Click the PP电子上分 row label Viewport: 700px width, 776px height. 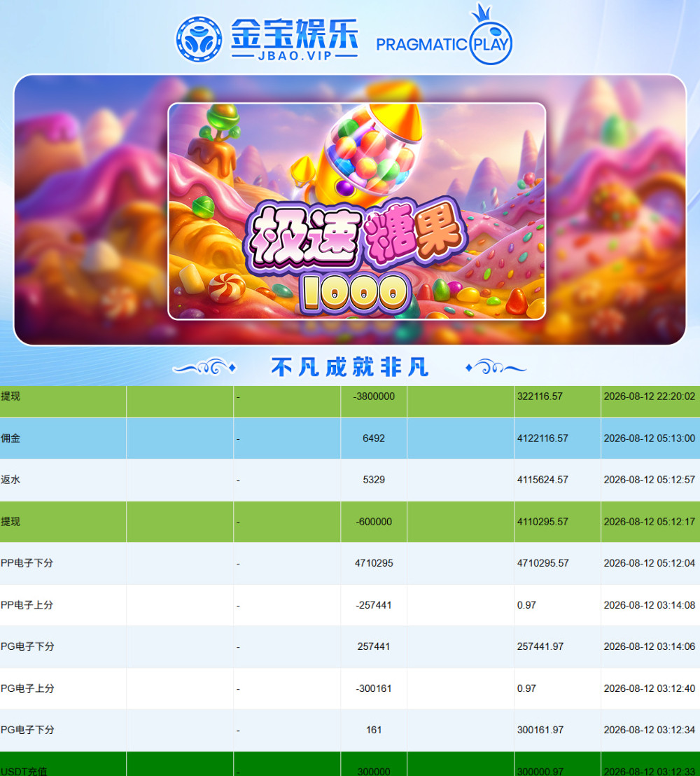[x=27, y=605]
